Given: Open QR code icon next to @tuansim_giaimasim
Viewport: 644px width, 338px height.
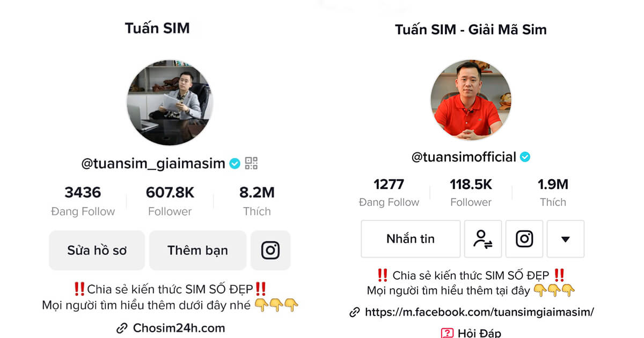Looking at the screenshot, I should [251, 163].
